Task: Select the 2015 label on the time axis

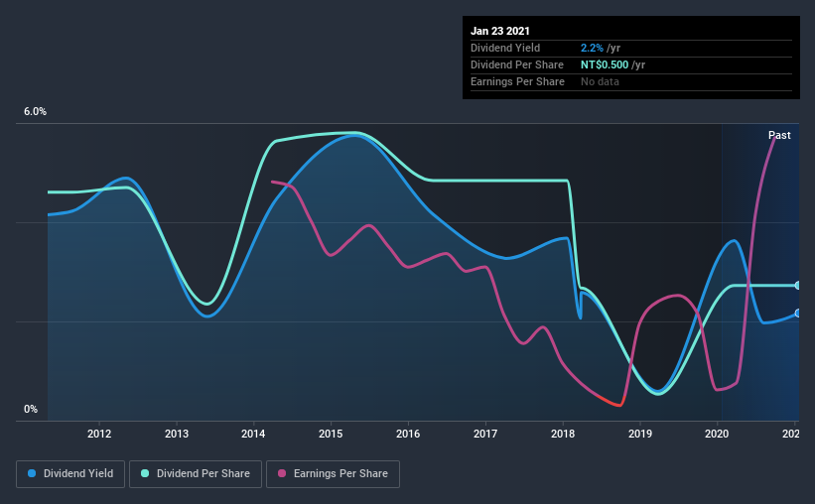Action: click(331, 434)
